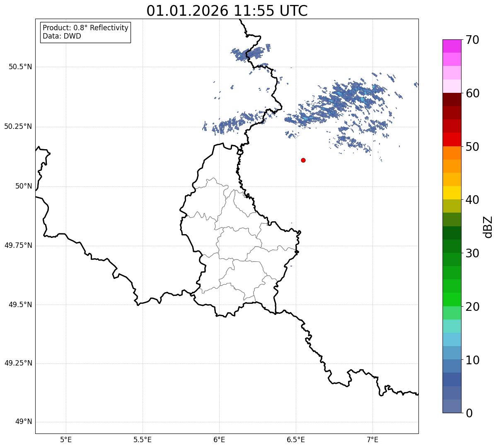Click the 50°N latitude label

coord(24,186)
